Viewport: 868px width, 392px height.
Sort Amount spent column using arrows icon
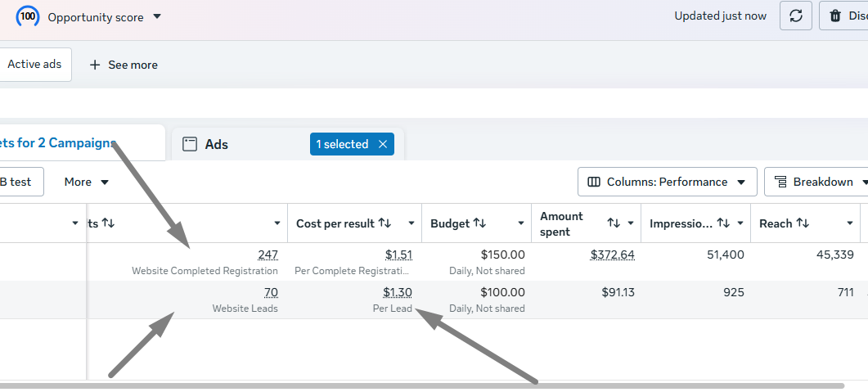(x=614, y=223)
